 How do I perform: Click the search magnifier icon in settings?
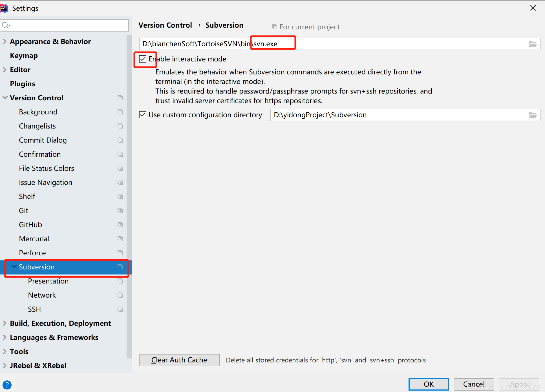6,26
